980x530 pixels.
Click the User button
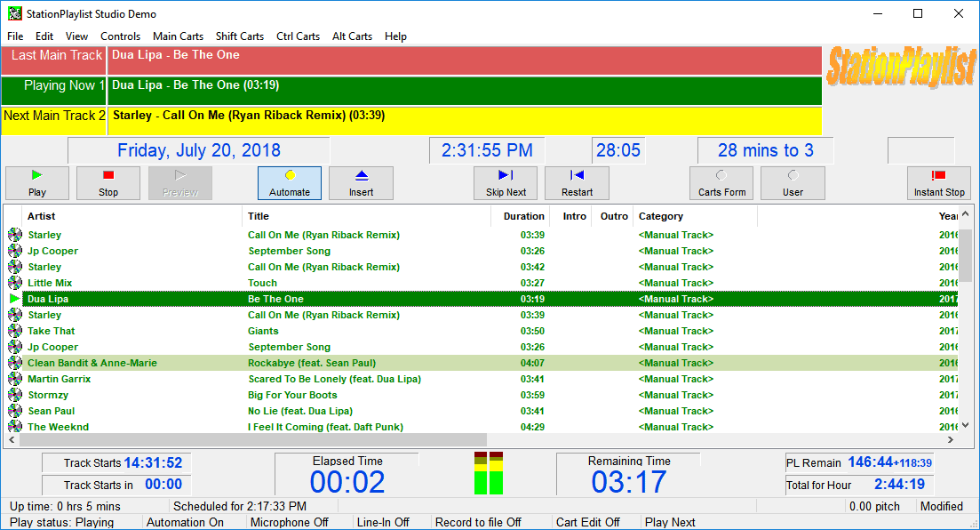pyautogui.click(x=793, y=183)
